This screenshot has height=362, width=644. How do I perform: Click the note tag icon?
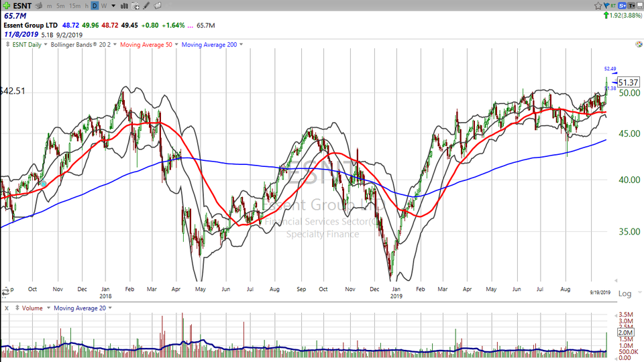[156, 5]
